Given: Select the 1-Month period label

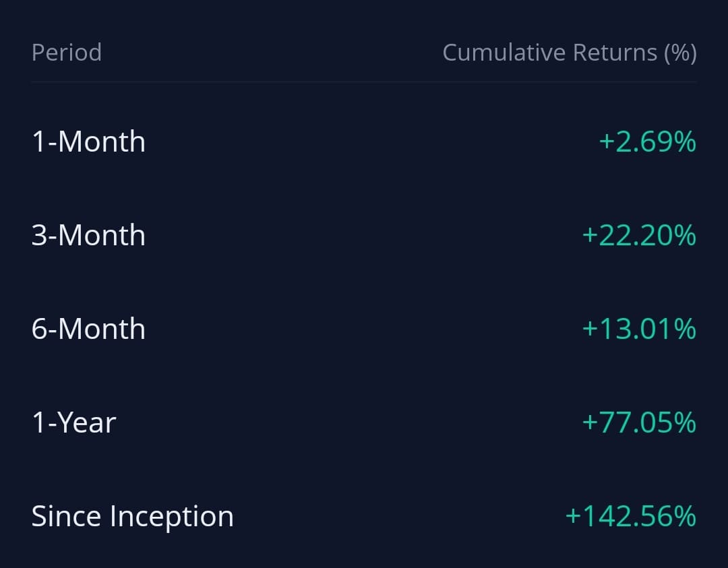Looking at the screenshot, I should [88, 141].
